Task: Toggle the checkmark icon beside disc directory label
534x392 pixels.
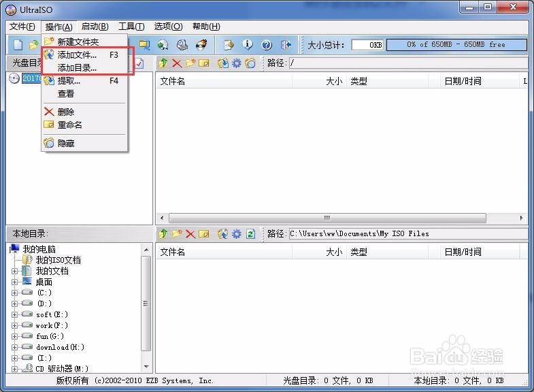Action: click(x=139, y=63)
